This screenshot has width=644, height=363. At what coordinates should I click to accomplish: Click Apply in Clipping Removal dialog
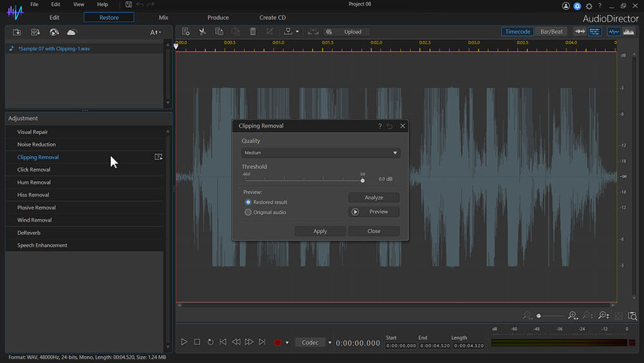[320, 231]
